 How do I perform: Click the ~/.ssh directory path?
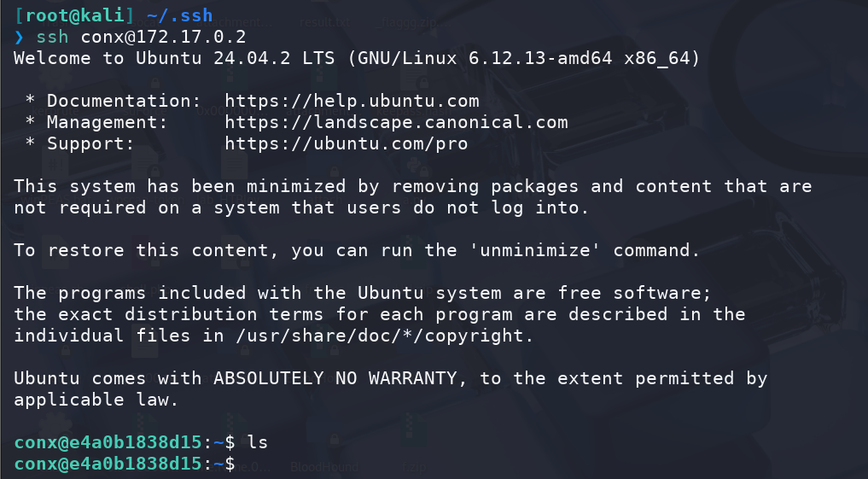tap(180, 15)
